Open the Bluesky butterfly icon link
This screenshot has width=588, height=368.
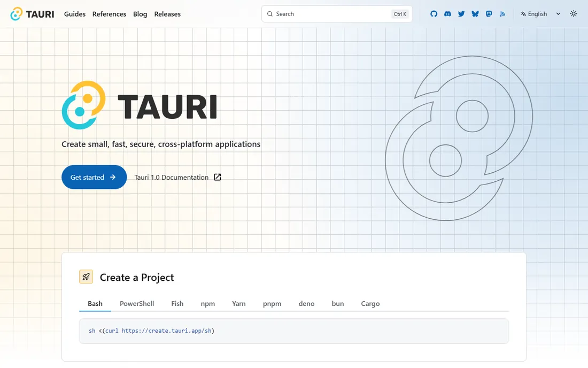pyautogui.click(x=475, y=14)
